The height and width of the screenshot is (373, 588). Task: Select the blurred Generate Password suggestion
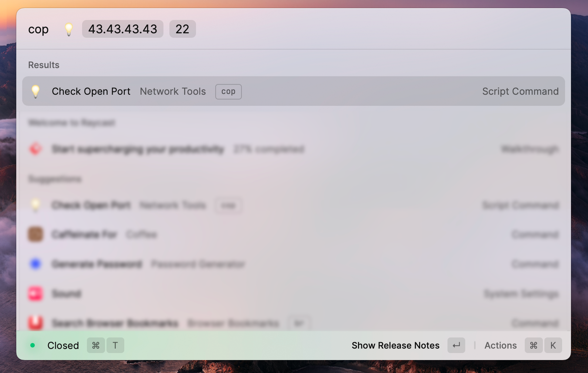[97, 264]
